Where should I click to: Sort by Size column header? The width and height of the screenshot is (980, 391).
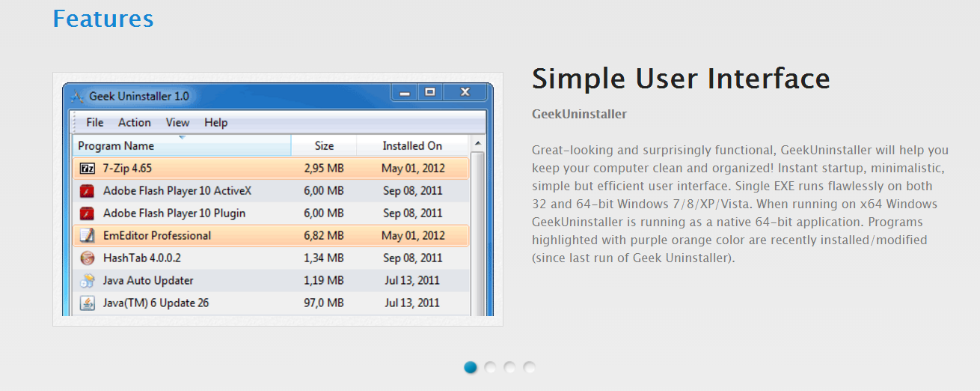324,146
